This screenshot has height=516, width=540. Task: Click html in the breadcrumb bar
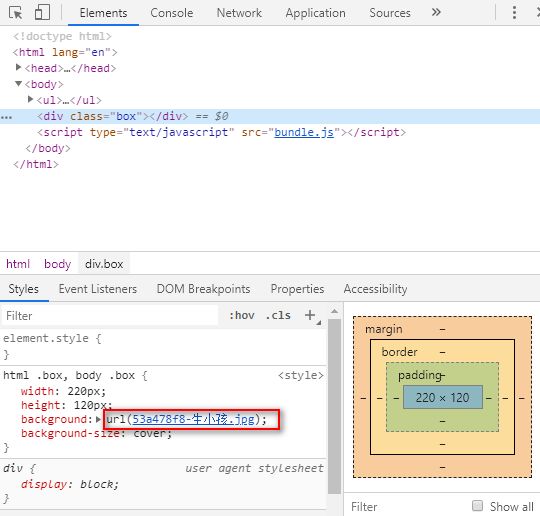(x=18, y=264)
